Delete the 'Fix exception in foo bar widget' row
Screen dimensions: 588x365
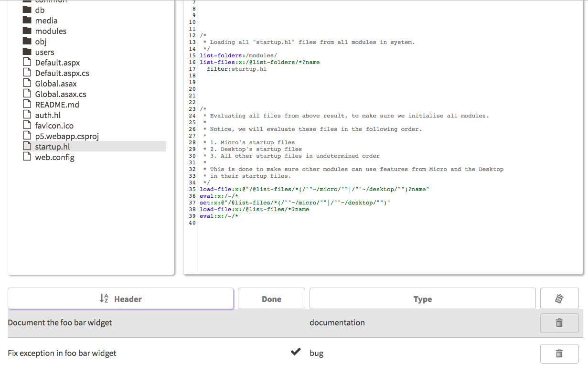(x=559, y=354)
